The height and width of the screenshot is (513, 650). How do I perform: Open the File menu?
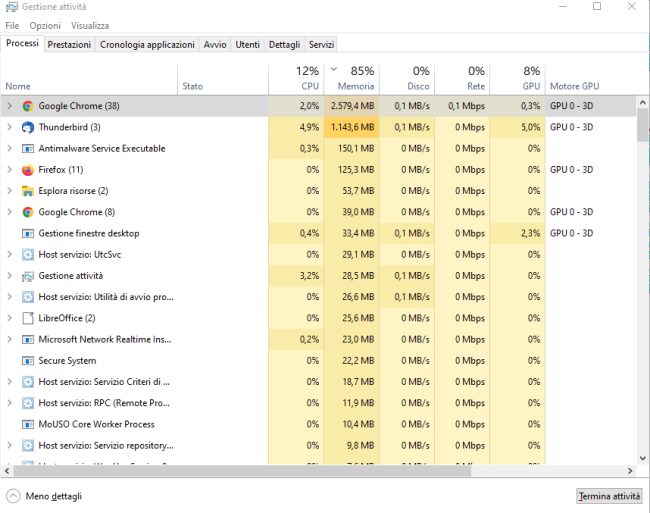tap(12, 26)
